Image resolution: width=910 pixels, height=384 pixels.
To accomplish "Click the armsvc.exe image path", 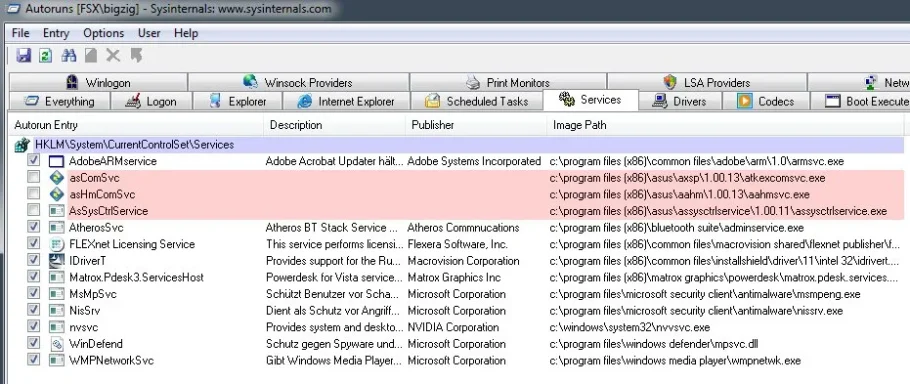I will click(696, 161).
